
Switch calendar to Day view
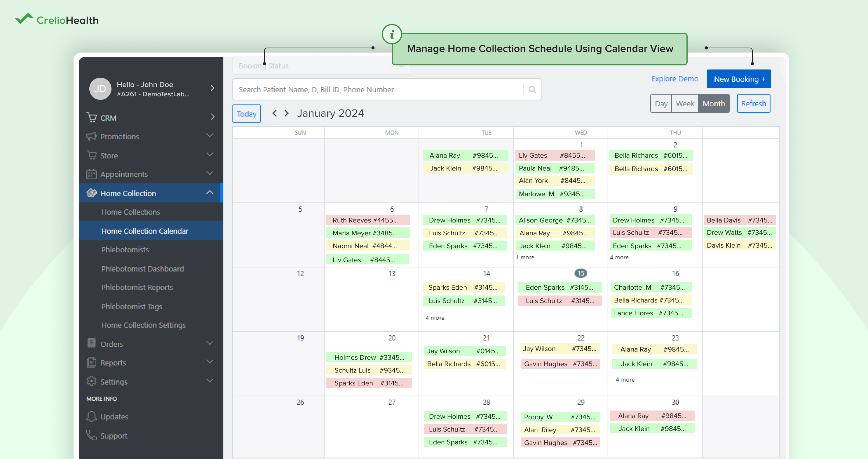coord(661,103)
